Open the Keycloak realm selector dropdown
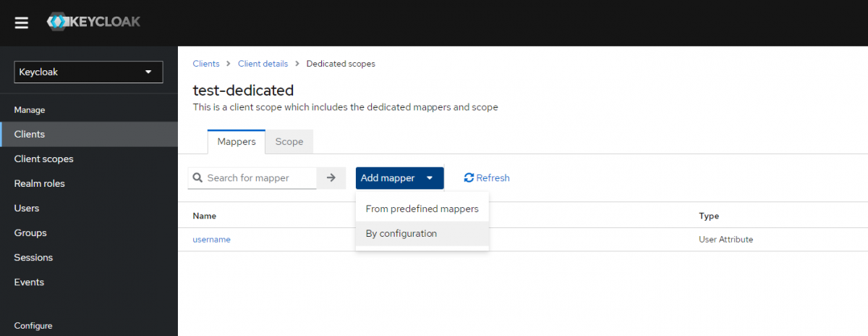Screen dimensions: 868x336 tap(88, 72)
